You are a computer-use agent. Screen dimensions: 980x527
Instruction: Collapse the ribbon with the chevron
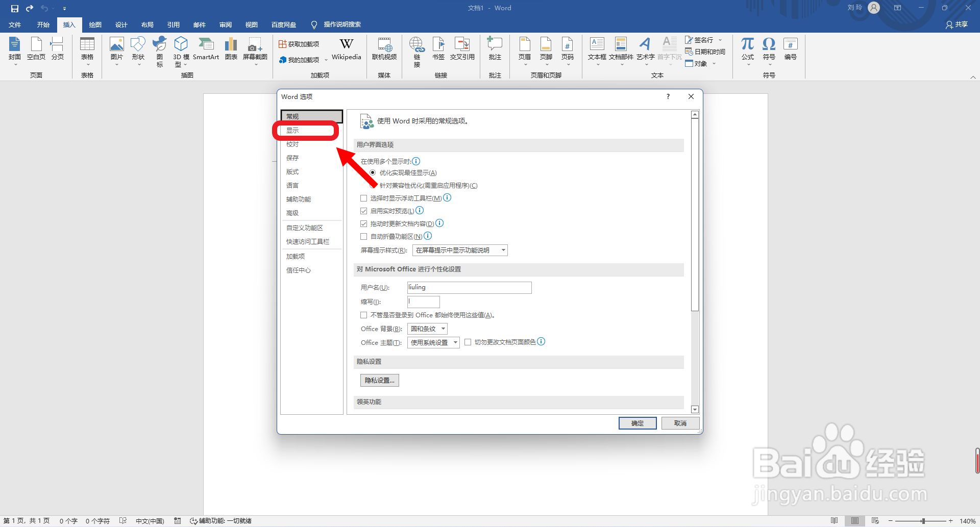point(973,77)
